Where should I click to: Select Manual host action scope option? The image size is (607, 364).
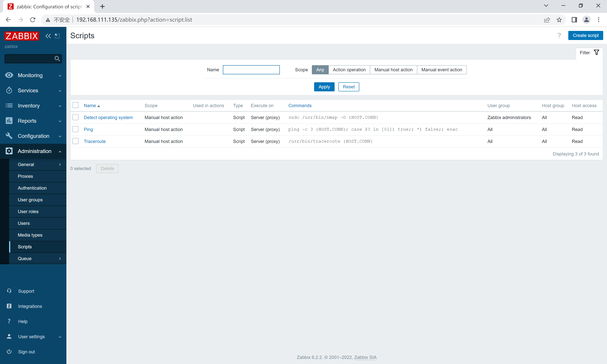(x=393, y=70)
